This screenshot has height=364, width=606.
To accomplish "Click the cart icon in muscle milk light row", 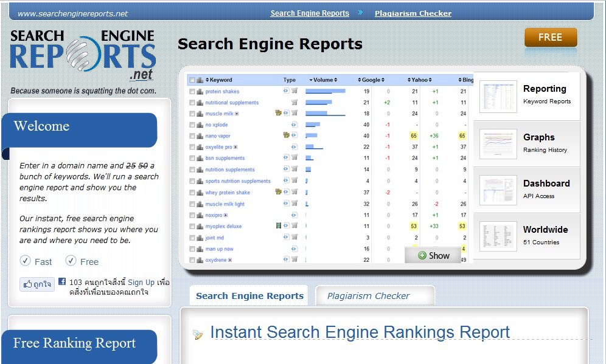I will tap(294, 203).
